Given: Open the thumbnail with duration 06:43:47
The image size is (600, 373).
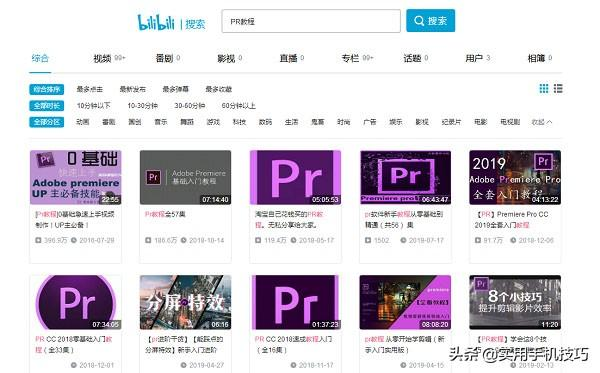Looking at the screenshot, I should (x=405, y=178).
